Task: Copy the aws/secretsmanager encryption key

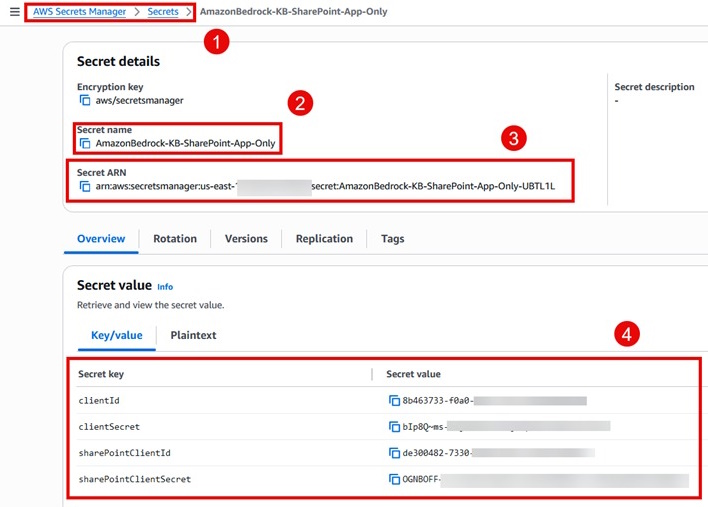Action: (85, 100)
